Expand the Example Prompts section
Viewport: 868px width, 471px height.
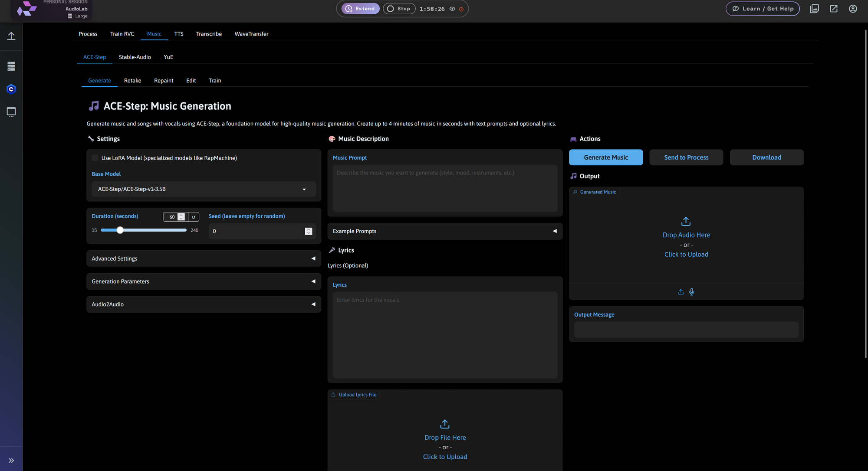coord(444,231)
